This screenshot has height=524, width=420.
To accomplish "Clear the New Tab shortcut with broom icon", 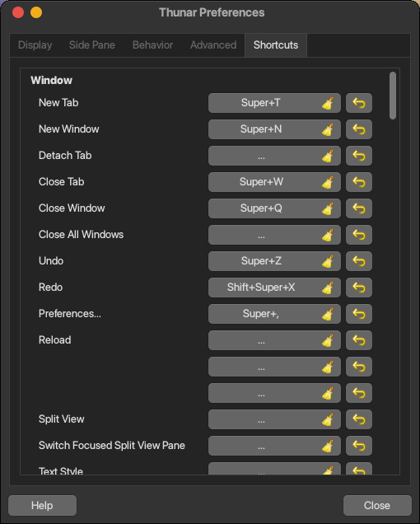I will click(328, 103).
